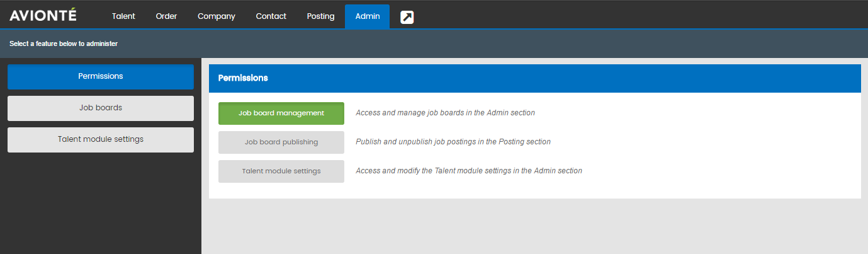Viewport: 868px width, 254px height.
Task: Click the 'Access and manage job boards' description
Action: 446,113
